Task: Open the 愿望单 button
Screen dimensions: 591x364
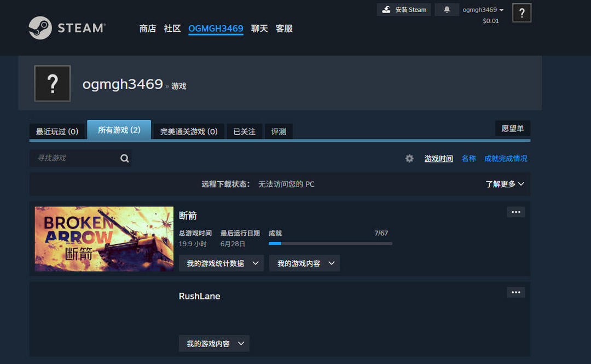Action: (513, 128)
